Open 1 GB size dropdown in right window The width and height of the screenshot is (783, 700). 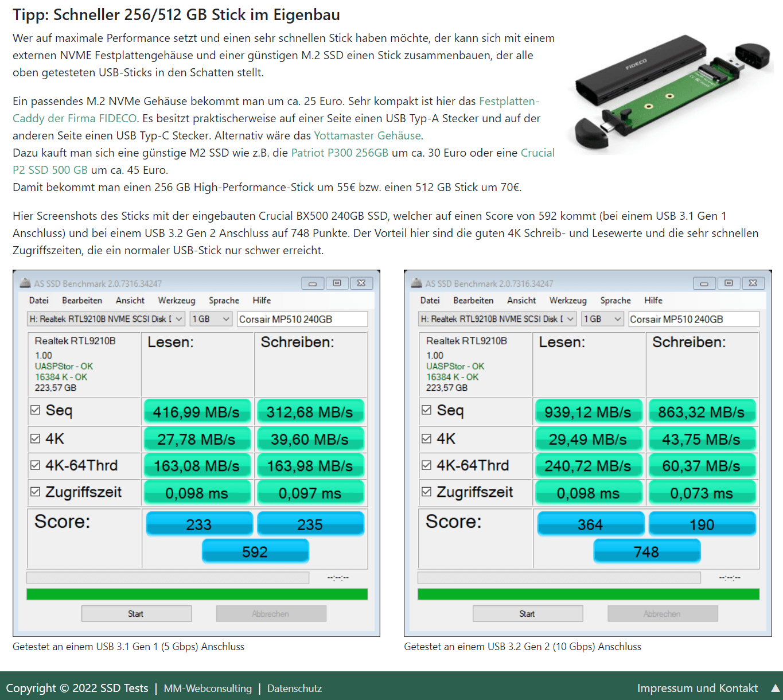pos(602,319)
